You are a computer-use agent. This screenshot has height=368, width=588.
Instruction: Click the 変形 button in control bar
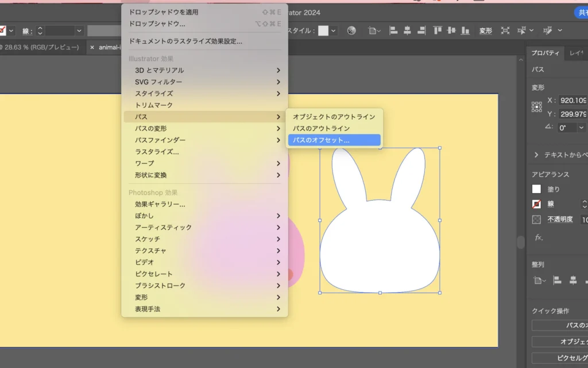click(486, 30)
